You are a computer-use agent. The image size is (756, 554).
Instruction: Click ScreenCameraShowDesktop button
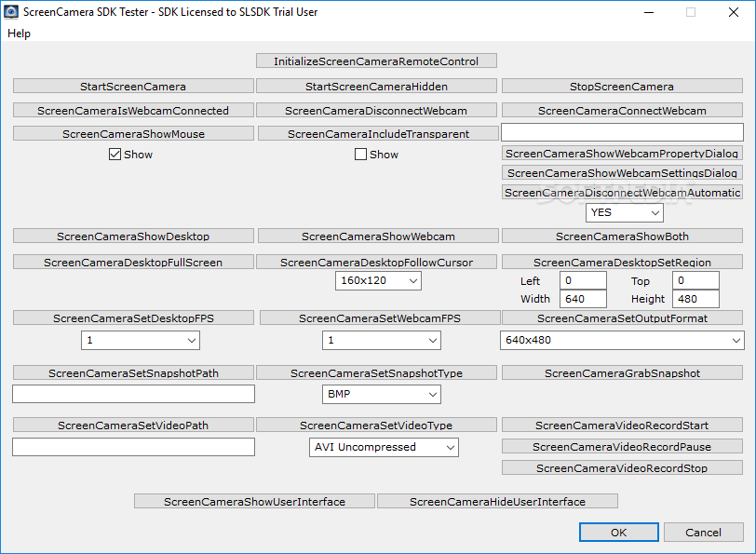(133, 236)
